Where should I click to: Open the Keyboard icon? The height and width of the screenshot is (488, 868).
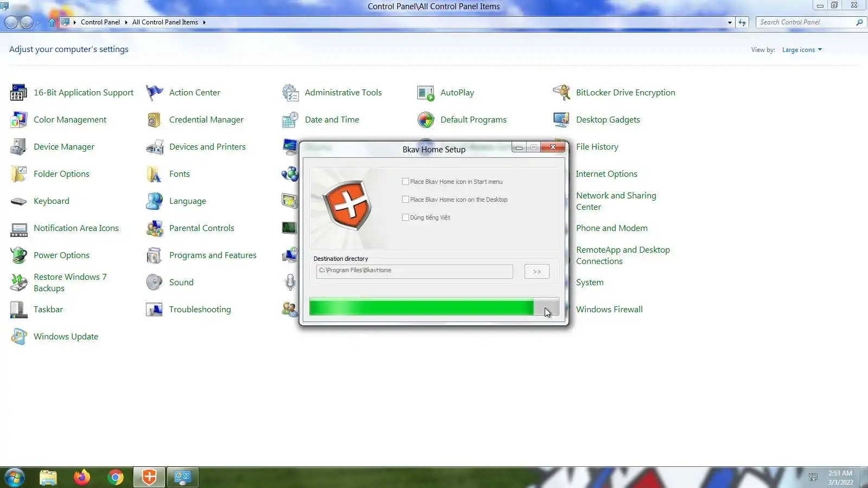(x=18, y=201)
